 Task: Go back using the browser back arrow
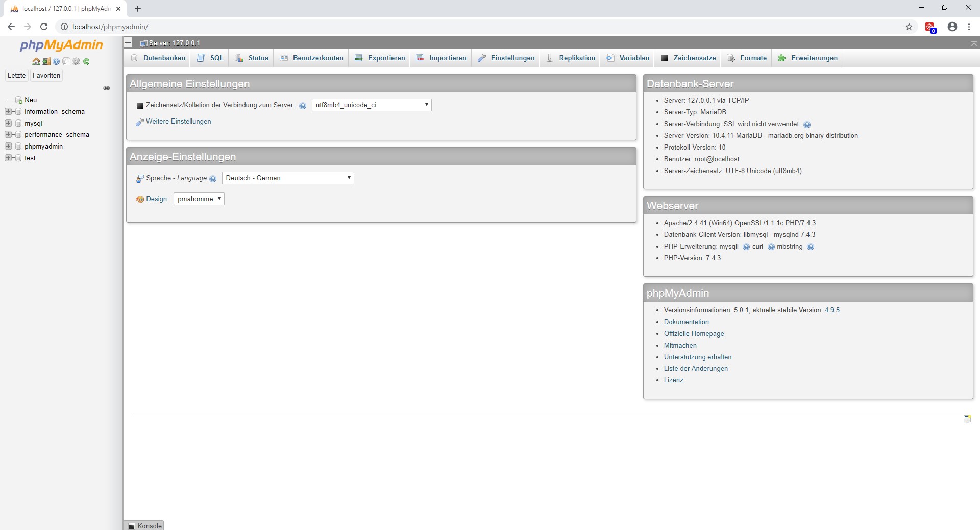click(11, 27)
